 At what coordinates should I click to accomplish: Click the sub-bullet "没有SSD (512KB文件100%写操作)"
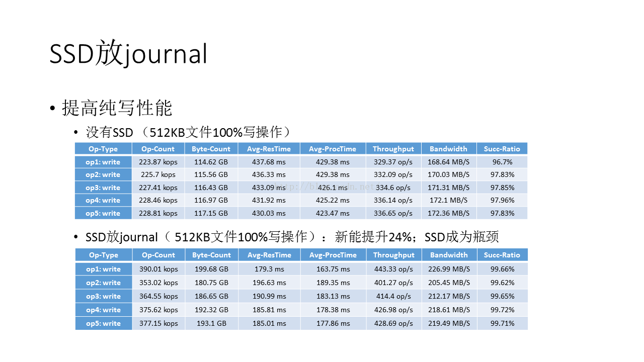pos(189,132)
